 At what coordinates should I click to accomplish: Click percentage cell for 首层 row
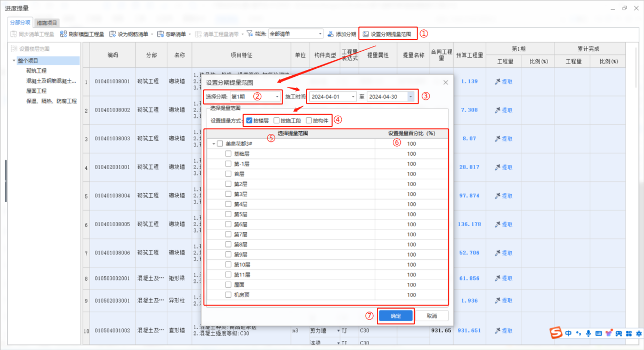411,174
